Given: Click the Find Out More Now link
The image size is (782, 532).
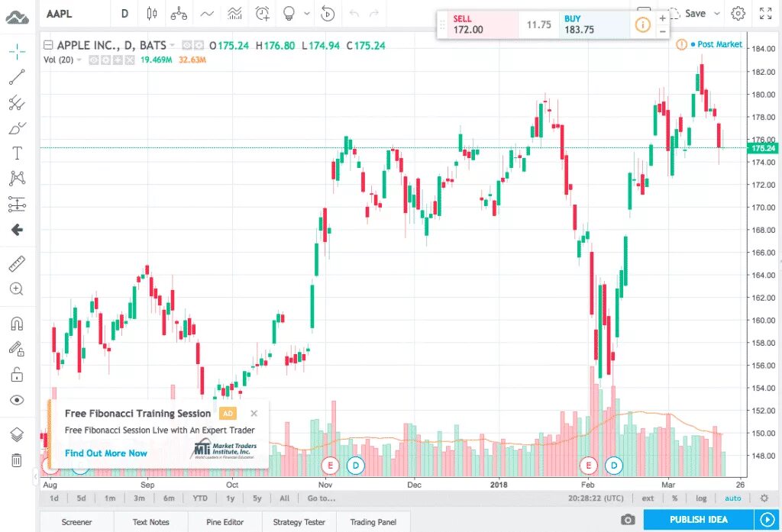Looking at the screenshot, I should pos(105,453).
